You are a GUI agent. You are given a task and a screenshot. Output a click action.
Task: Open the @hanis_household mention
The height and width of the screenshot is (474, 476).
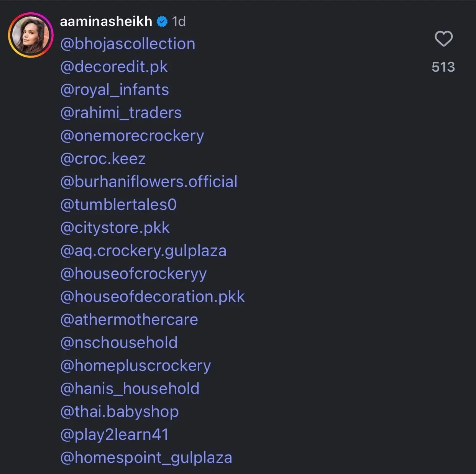[x=130, y=389]
